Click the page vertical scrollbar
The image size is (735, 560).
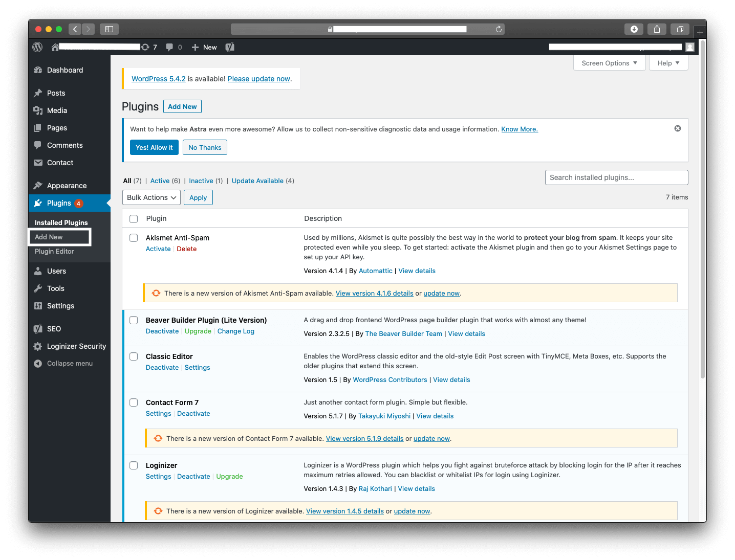703,210
